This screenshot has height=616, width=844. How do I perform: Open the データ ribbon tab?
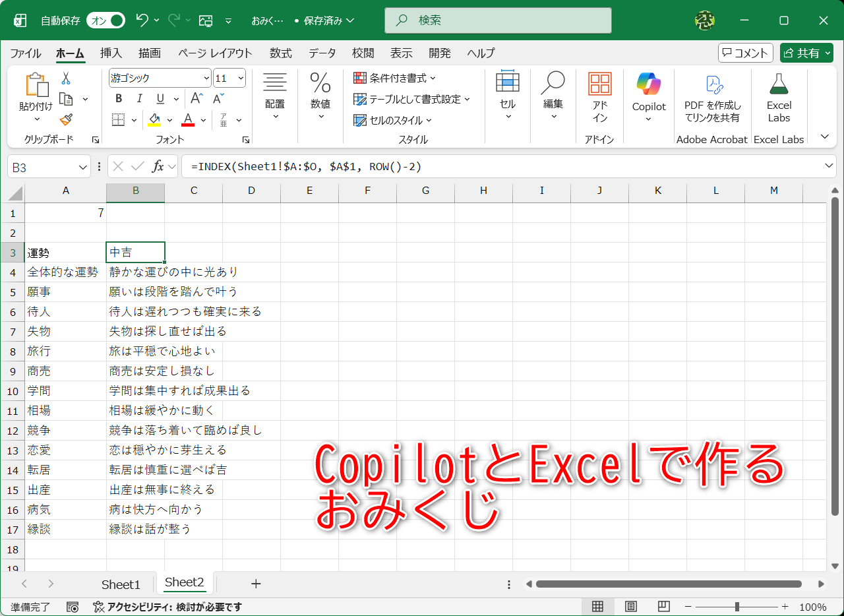(x=322, y=53)
